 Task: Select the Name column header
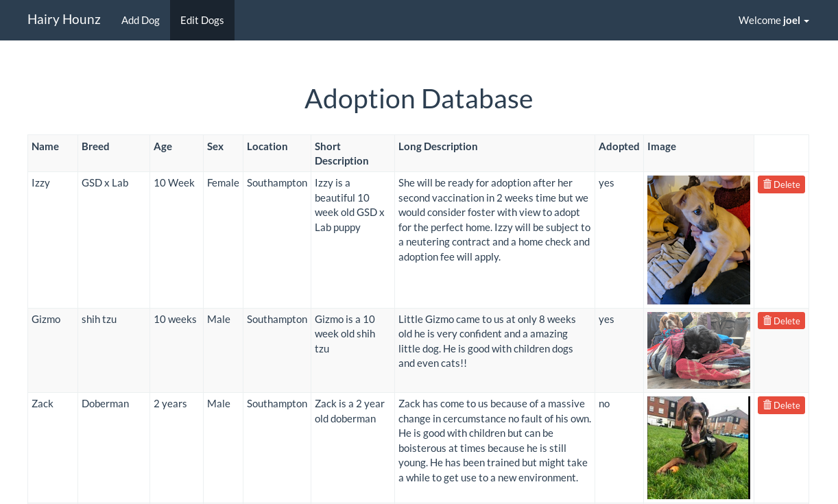pyautogui.click(x=45, y=147)
